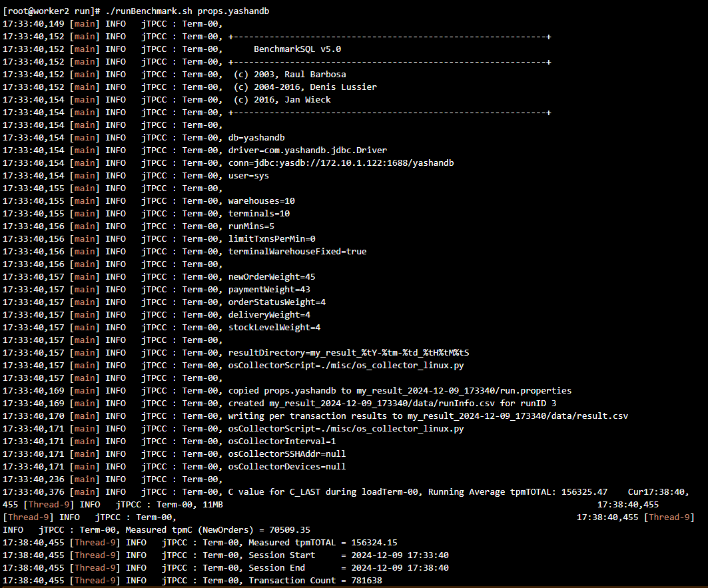
Task: Click the JDBC connection string 'conn=jdbc:yasdb://172.10.1.122:1688/yashandb'
Action: pyautogui.click(x=341, y=162)
